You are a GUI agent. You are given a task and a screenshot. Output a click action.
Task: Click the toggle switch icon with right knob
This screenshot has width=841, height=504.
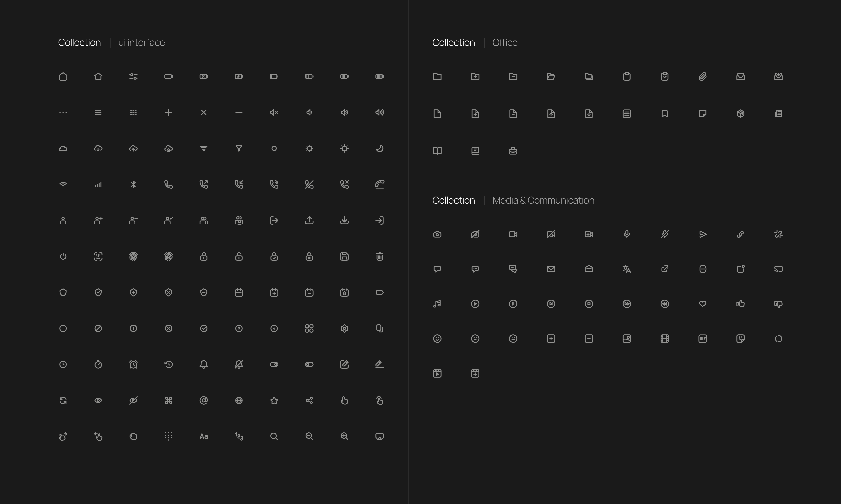click(274, 364)
